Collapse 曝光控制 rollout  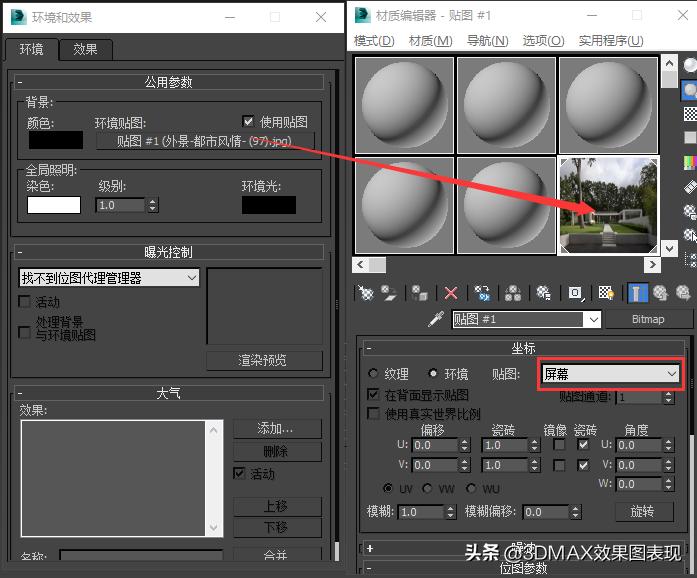(168, 252)
